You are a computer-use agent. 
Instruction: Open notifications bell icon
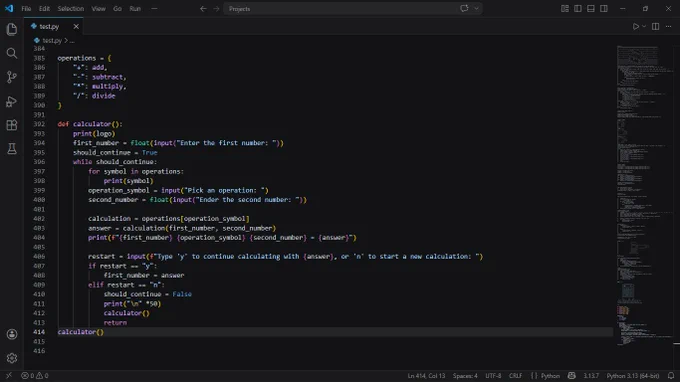coord(671,376)
